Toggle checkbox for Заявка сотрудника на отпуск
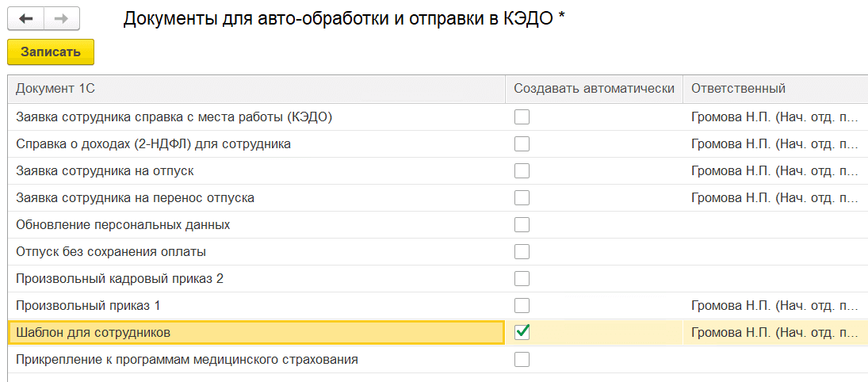 [522, 171]
